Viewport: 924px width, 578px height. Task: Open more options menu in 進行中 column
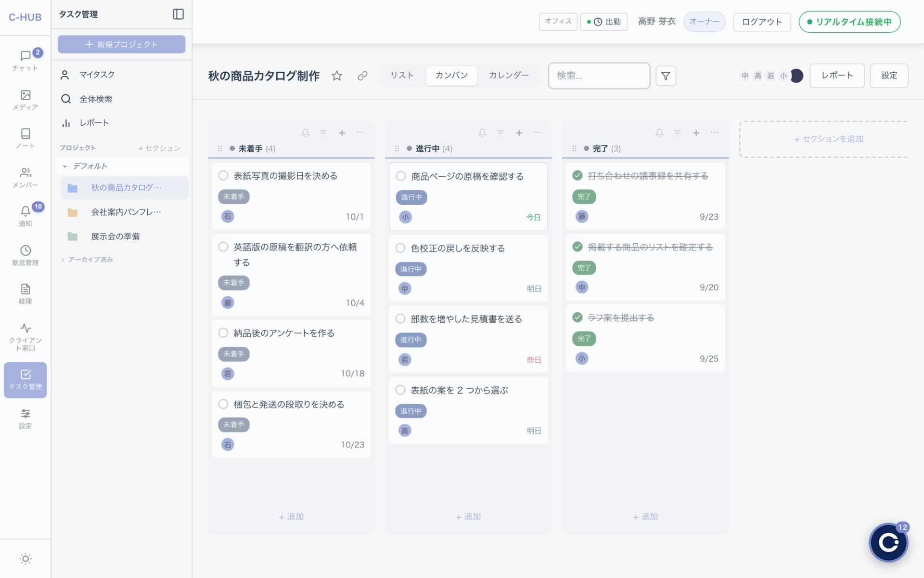click(x=537, y=132)
